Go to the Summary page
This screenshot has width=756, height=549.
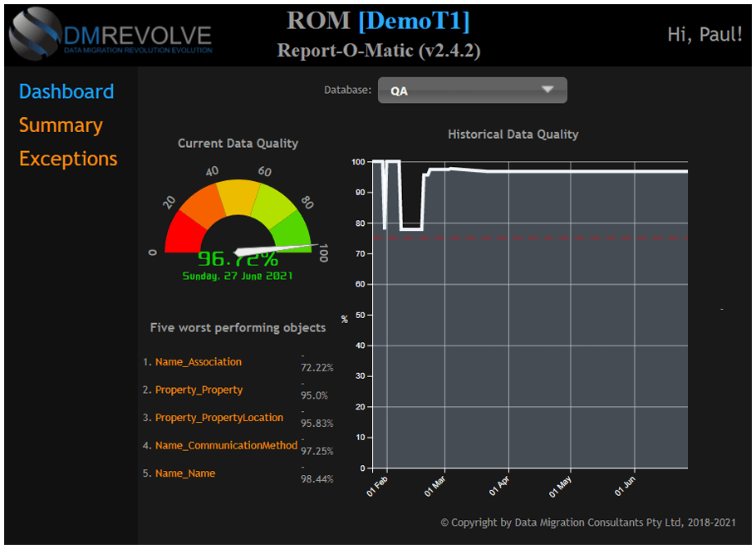point(61,125)
